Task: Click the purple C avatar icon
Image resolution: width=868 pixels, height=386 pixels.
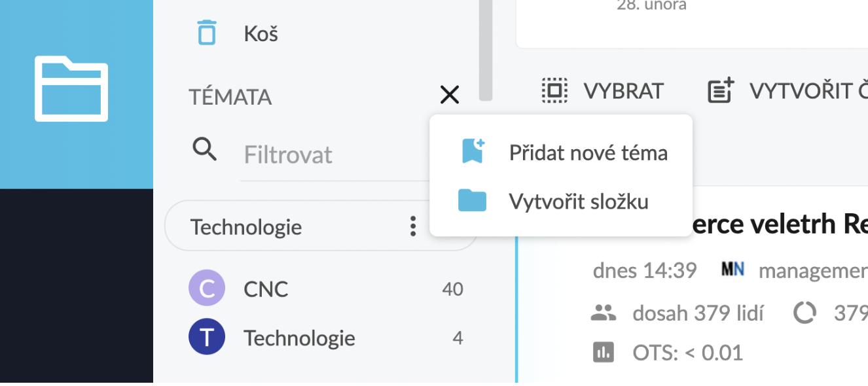Action: (206, 289)
